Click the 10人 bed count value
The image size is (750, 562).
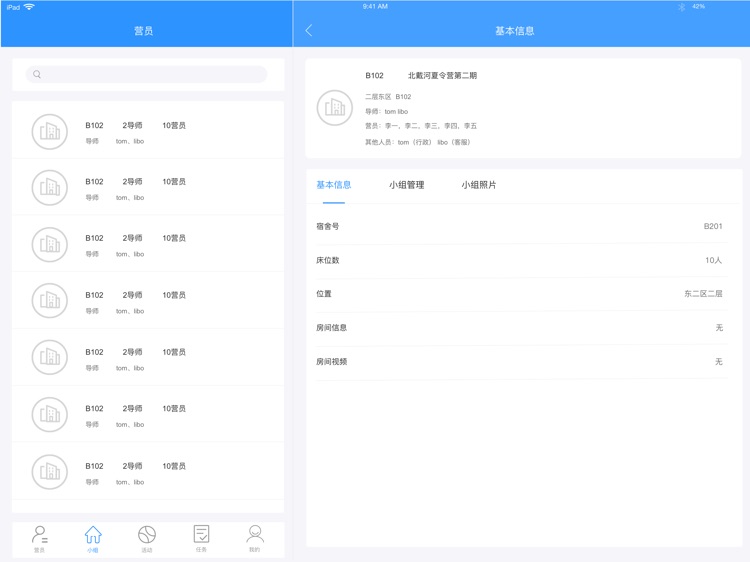click(x=713, y=260)
